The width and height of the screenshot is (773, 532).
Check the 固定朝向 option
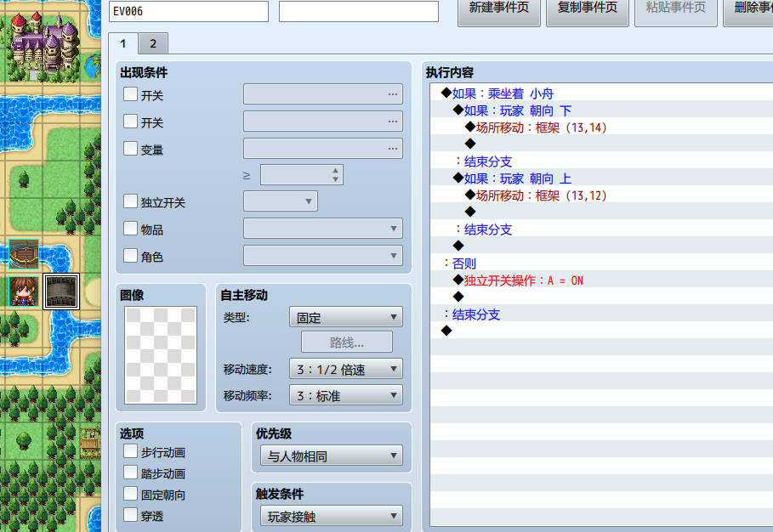130,493
